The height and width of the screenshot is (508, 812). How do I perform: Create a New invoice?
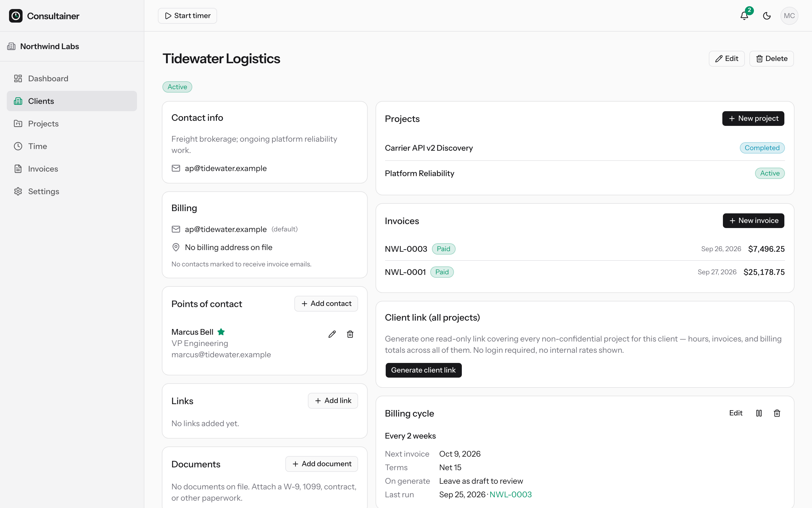pos(753,221)
